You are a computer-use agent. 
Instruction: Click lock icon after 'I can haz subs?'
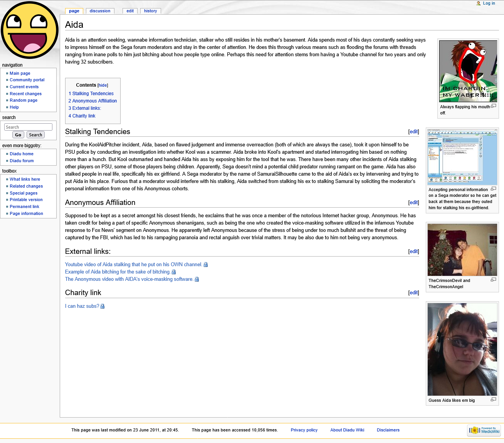(102, 306)
